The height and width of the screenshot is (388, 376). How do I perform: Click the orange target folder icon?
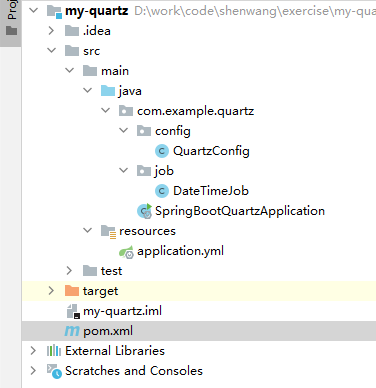pos(72,291)
